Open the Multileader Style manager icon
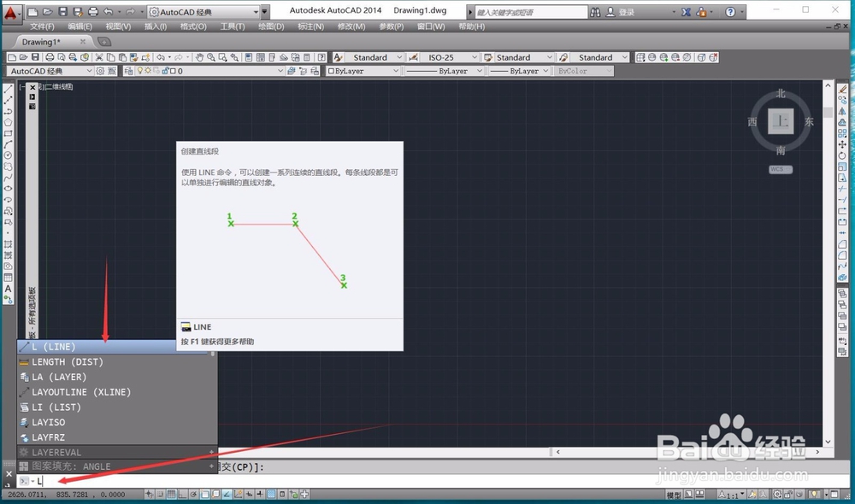 click(563, 57)
